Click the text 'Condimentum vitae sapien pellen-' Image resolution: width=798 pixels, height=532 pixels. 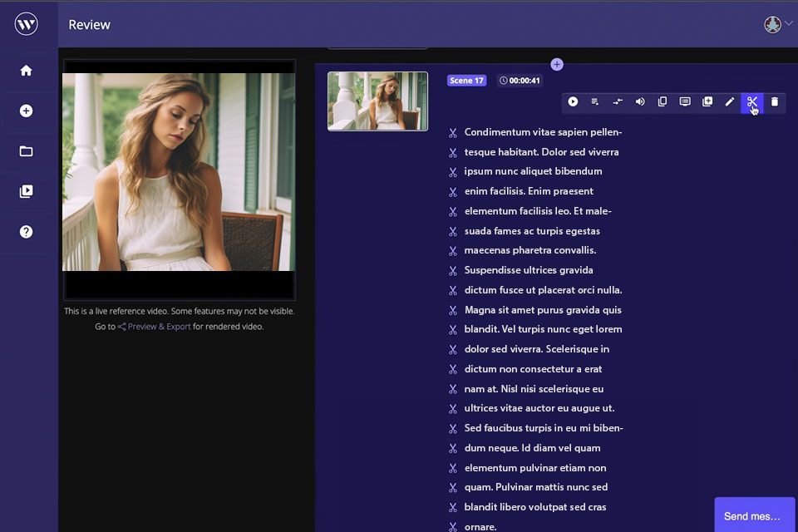pyautogui.click(x=543, y=132)
